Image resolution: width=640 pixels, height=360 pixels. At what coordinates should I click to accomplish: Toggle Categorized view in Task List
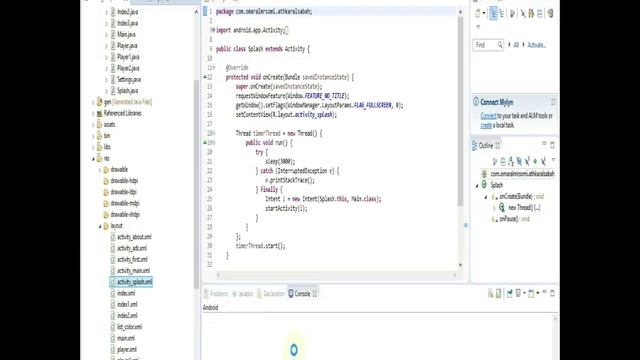coord(493,13)
